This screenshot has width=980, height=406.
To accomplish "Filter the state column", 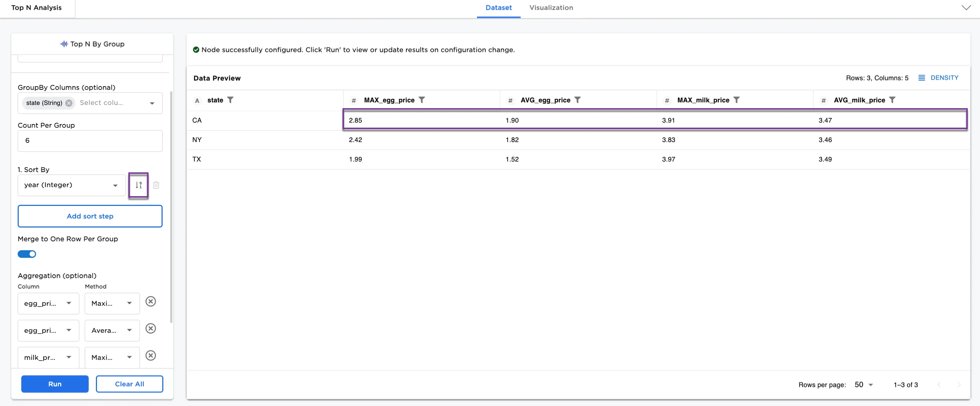I will 230,100.
